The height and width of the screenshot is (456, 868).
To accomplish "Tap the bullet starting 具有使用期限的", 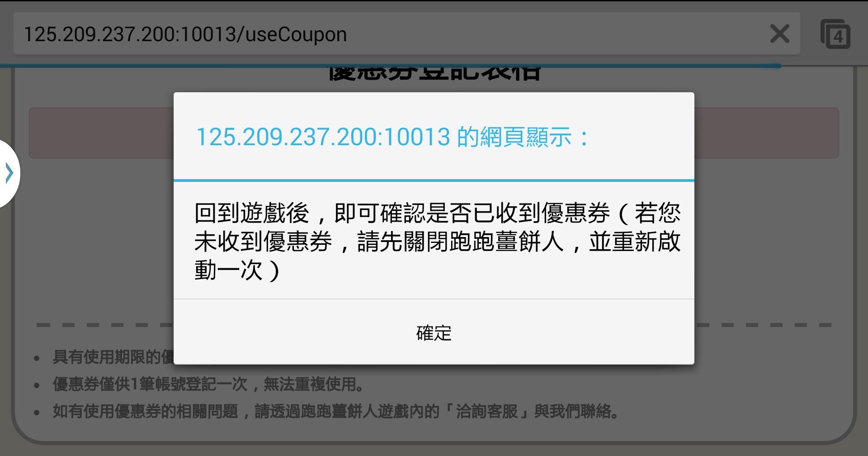I will pos(113,357).
